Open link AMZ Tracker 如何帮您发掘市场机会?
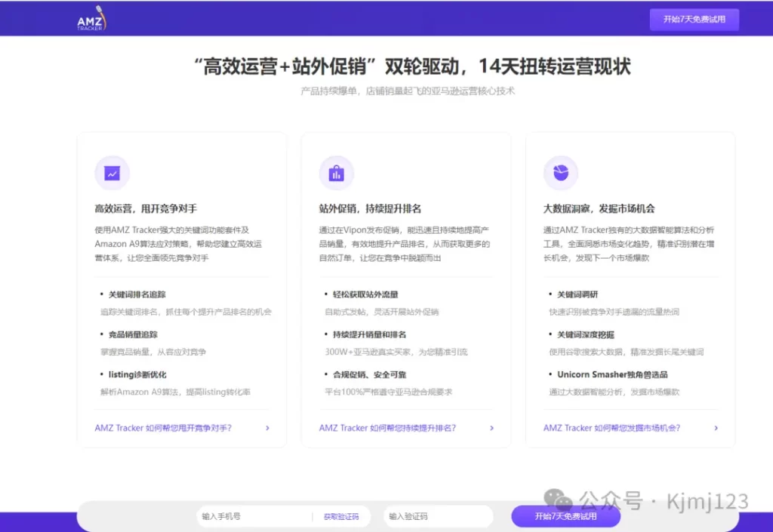 click(611, 428)
